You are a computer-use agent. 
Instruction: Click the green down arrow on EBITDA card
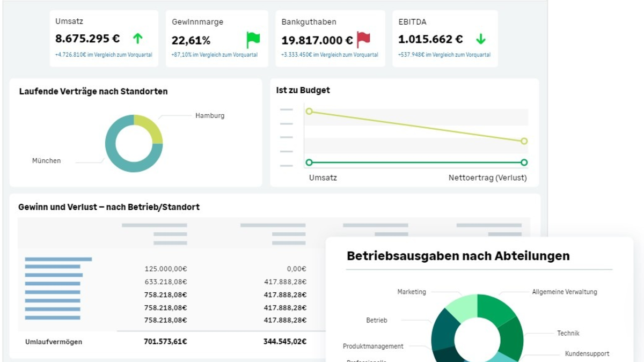[481, 38]
